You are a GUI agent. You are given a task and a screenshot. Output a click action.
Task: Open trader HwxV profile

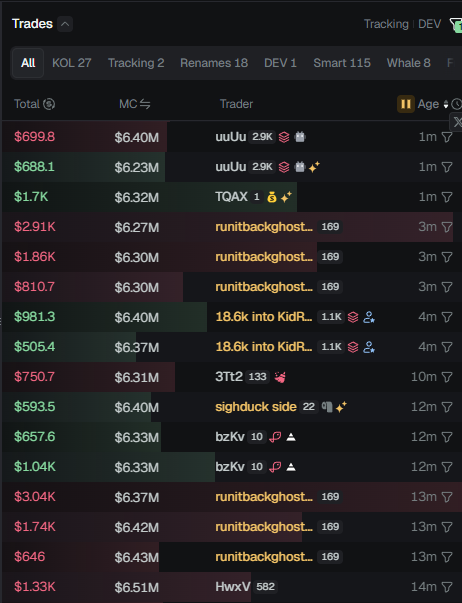click(233, 587)
